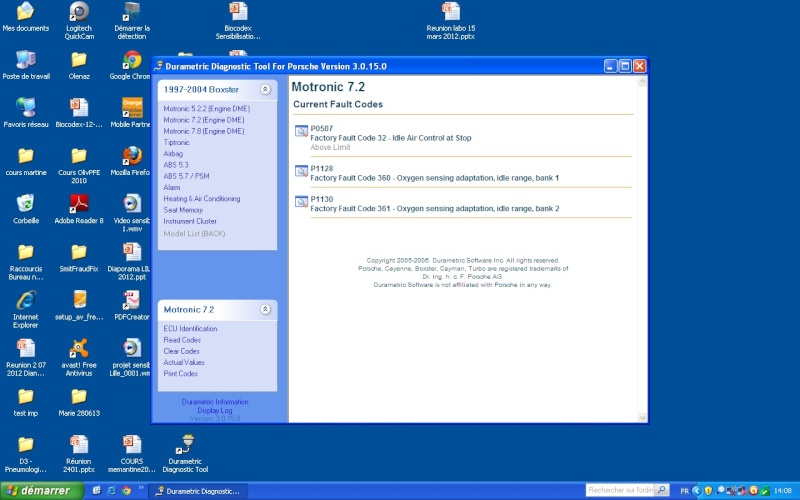Click the Display Log link
The width and height of the screenshot is (800, 500).
[215, 410]
